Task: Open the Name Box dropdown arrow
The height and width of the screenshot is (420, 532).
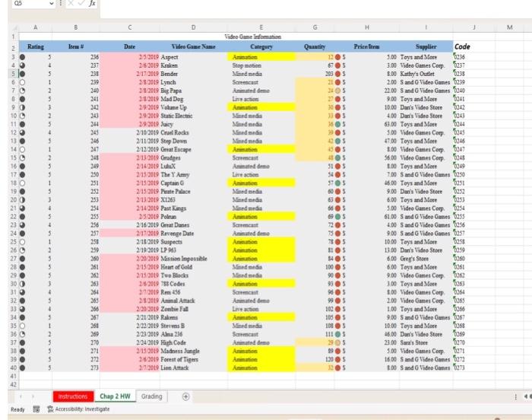Action: pyautogui.click(x=51, y=3)
